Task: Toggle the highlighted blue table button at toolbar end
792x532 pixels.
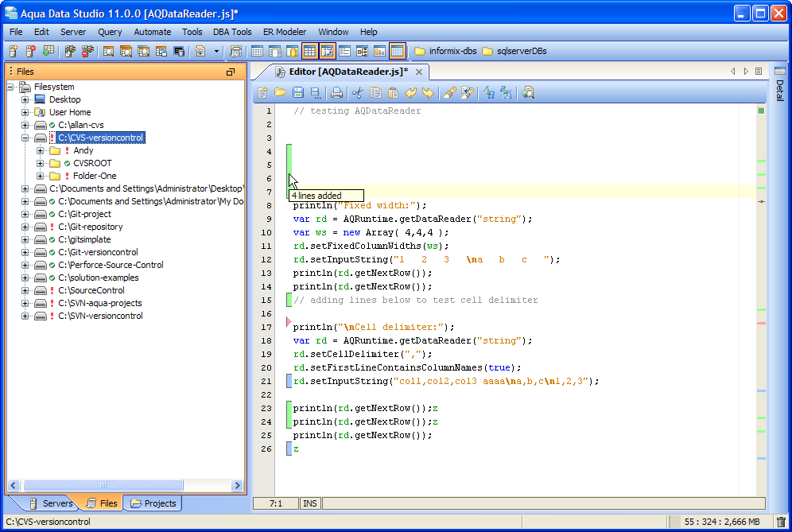Action: click(397, 51)
